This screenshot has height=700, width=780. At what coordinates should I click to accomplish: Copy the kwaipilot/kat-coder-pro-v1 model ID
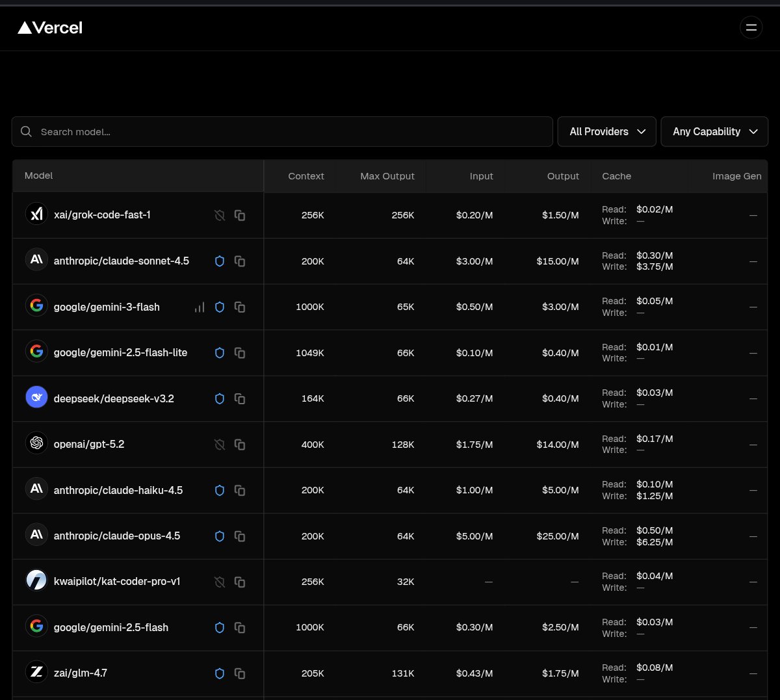240,582
